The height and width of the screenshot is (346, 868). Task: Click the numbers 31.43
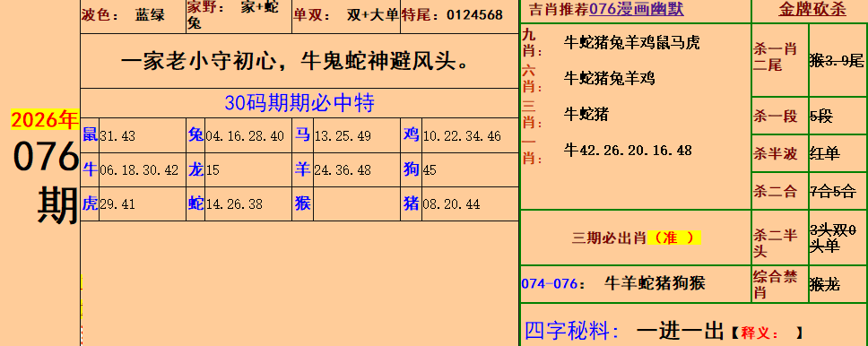(x=117, y=136)
